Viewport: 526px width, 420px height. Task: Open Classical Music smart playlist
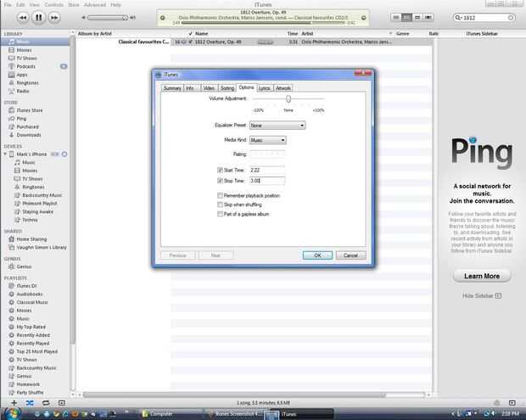[x=32, y=302]
